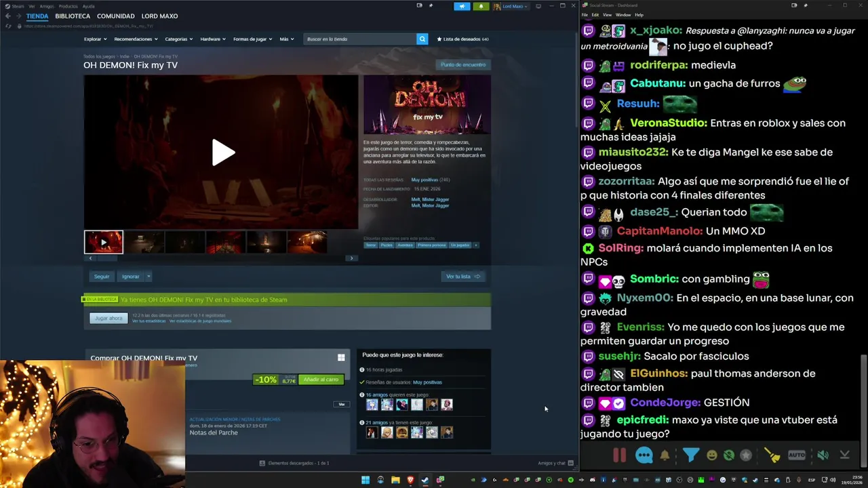The image size is (868, 488).
Task: Click the green donation icon in Social Stream
Action: (728, 455)
